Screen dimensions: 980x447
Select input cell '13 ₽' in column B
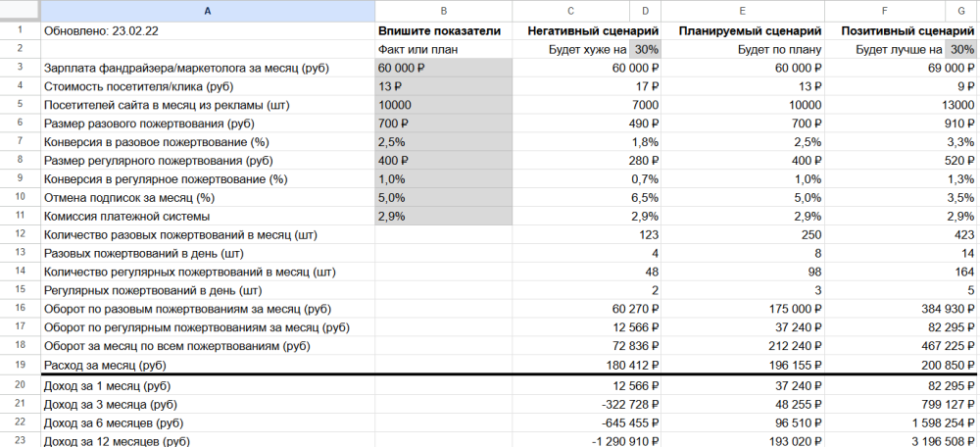pos(444,86)
